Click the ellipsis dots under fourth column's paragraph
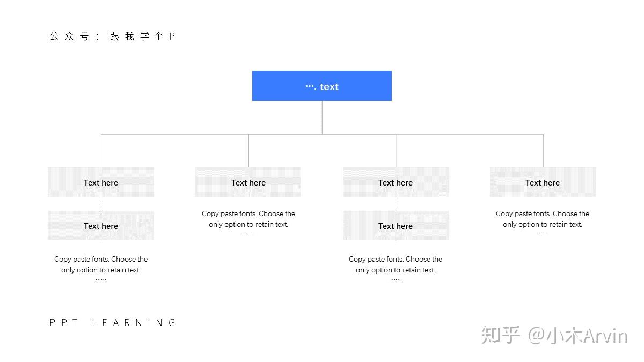Image resolution: width=644 pixels, height=362 pixels. click(543, 234)
